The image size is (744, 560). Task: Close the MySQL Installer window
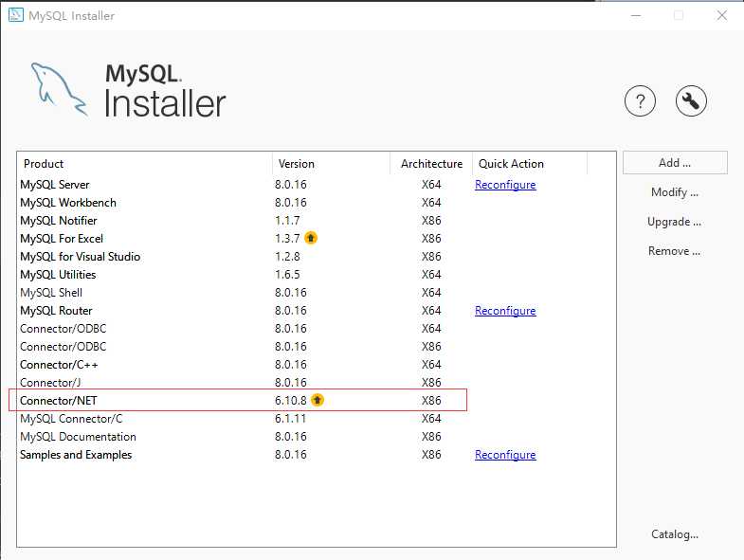click(721, 16)
